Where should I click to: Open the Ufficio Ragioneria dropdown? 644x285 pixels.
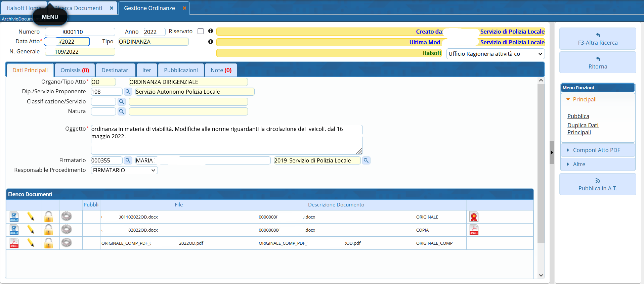point(495,54)
